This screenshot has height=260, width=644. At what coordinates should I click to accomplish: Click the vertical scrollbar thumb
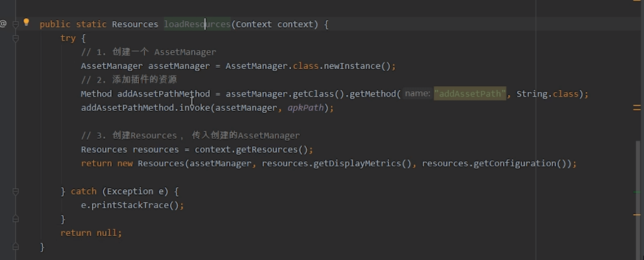(638, 200)
